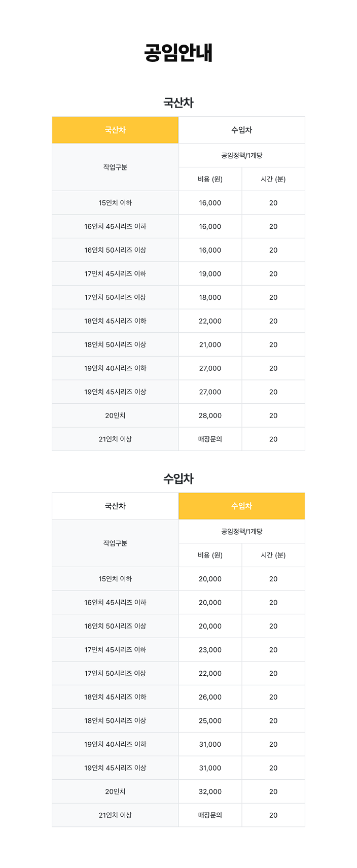357x868 pixels.
Task: Select the 28,000 price for 20인치
Action: click(x=210, y=415)
